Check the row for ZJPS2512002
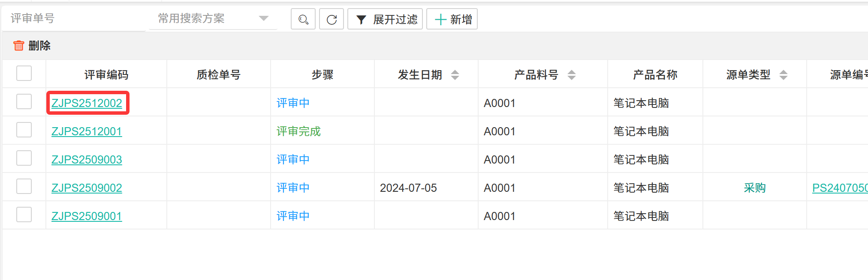Viewport: 868px width, 280px height. (24, 101)
